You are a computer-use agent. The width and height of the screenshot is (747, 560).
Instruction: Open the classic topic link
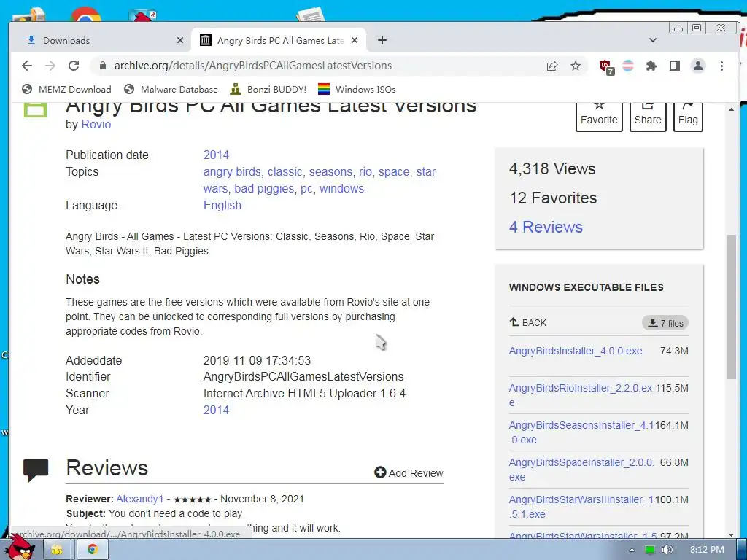click(x=285, y=172)
